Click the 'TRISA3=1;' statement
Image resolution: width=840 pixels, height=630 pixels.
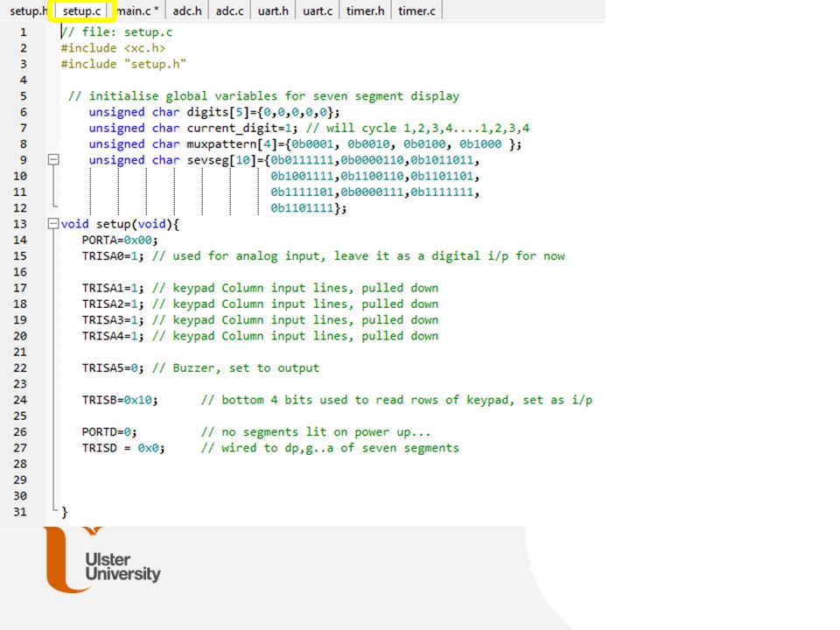click(113, 320)
